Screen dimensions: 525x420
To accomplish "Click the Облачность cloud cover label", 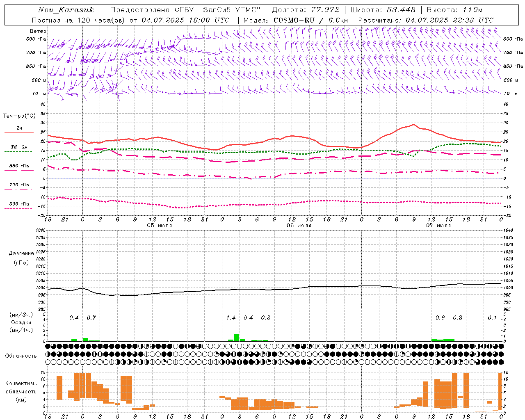I will point(21,356).
